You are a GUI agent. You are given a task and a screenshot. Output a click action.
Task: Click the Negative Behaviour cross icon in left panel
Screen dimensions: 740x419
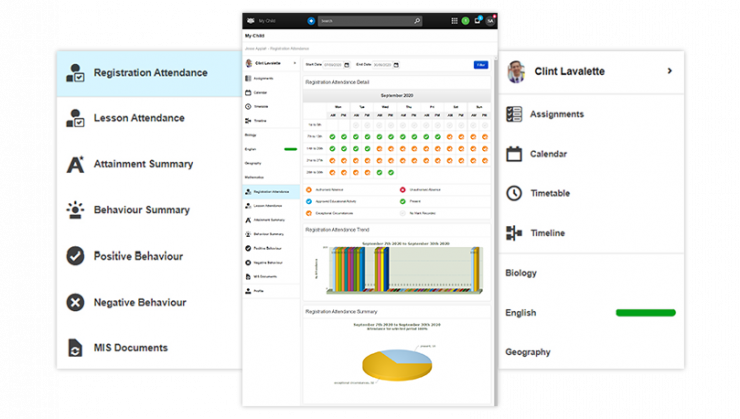coord(75,302)
